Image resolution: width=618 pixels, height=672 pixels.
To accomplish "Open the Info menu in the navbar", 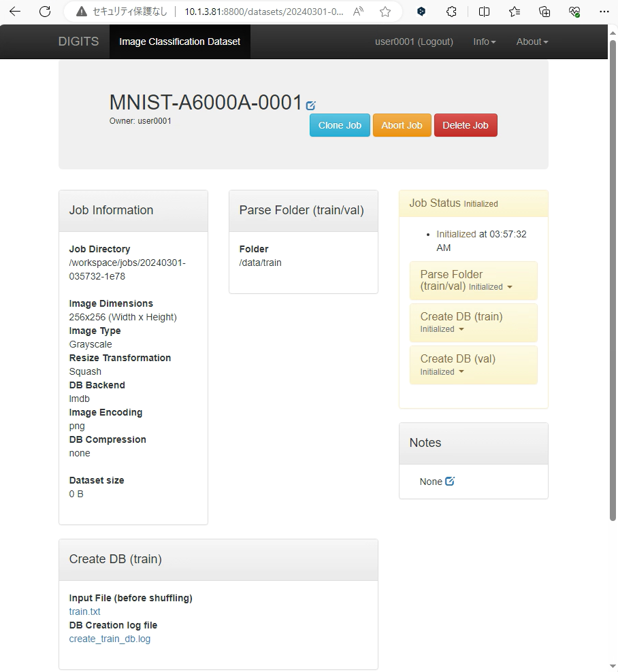I will pos(484,41).
